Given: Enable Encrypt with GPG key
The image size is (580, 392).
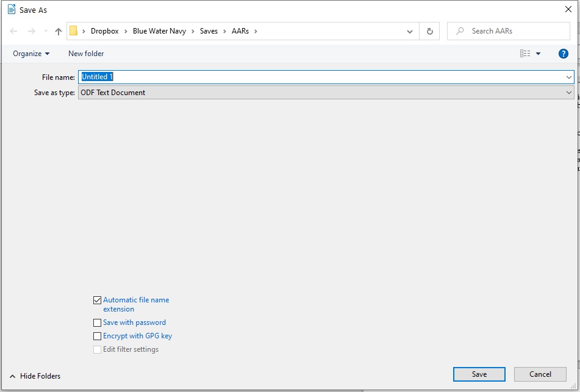Looking at the screenshot, I should tap(98, 336).
